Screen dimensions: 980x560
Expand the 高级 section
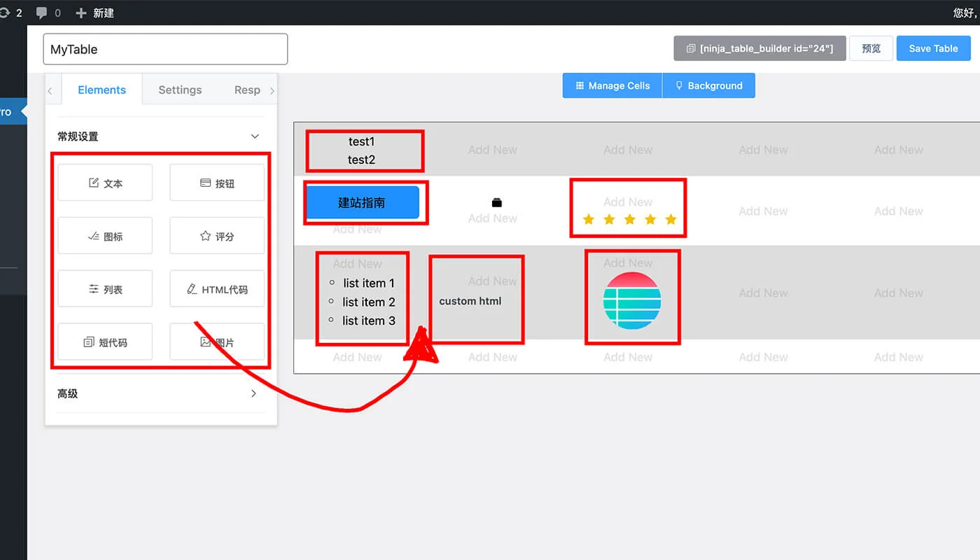(253, 393)
